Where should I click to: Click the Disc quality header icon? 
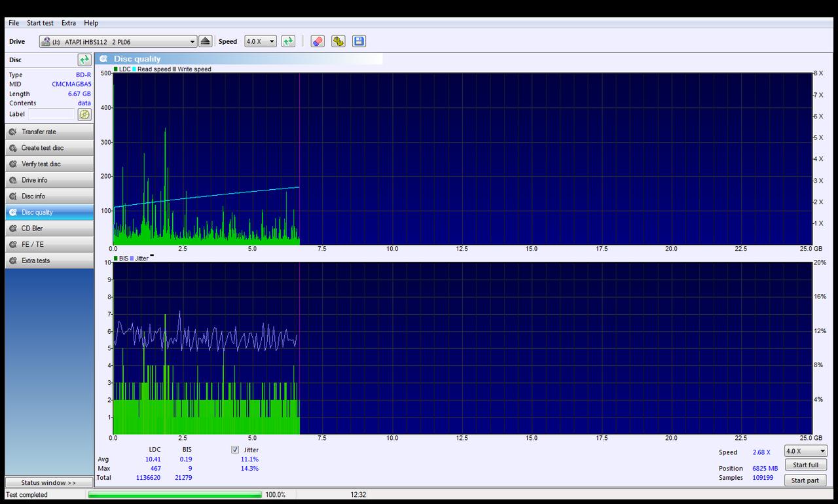pyautogui.click(x=103, y=59)
